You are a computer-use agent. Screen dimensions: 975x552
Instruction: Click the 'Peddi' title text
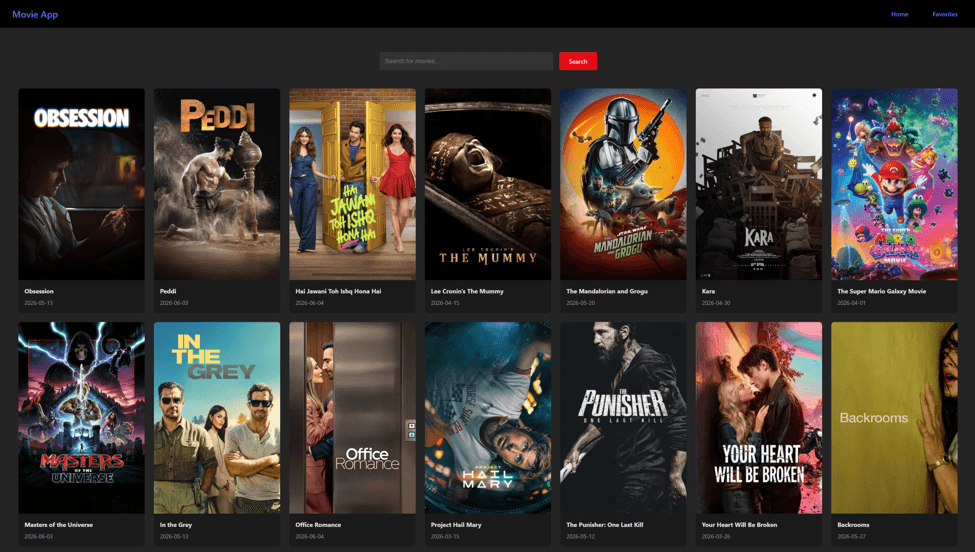(168, 291)
